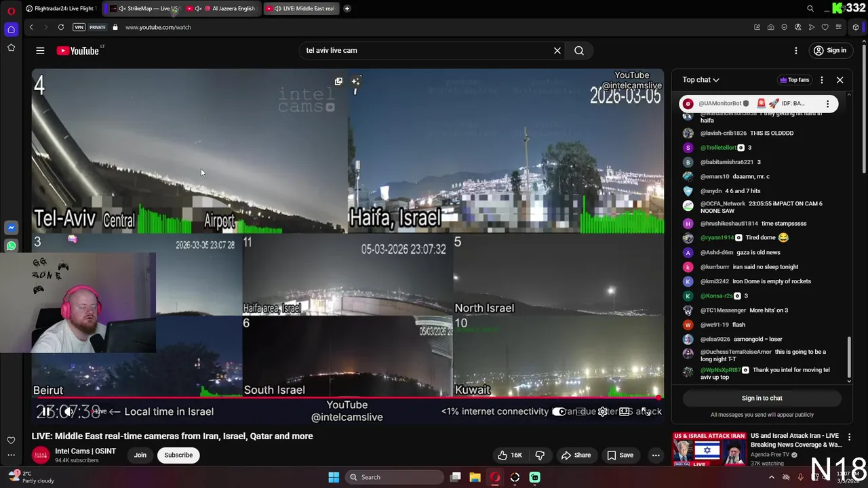Viewport: 868px width, 488px height.
Task: Reload the page with the refresh icon
Action: (61, 27)
